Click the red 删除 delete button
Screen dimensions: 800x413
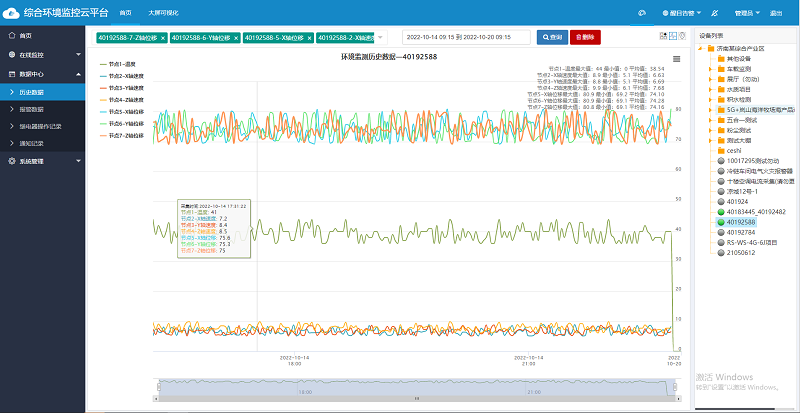tap(585, 37)
